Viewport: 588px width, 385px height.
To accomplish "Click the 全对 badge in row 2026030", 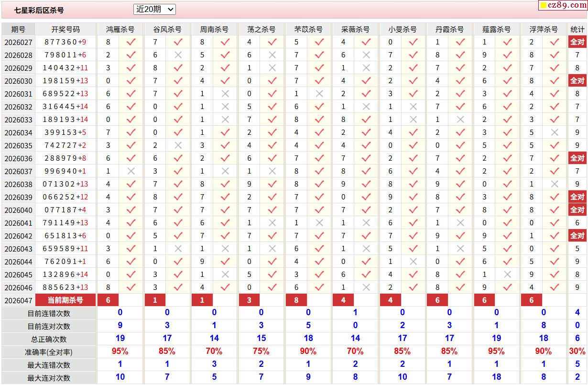I will [577, 81].
